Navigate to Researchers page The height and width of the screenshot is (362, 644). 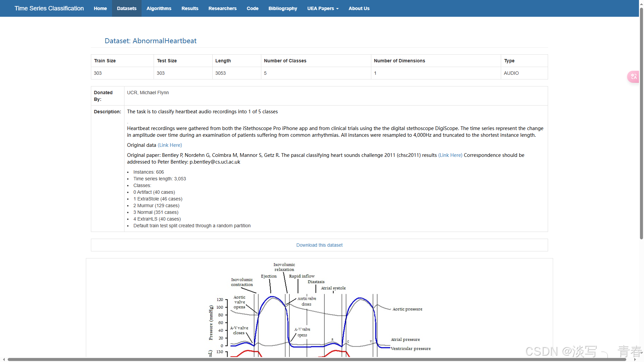pyautogui.click(x=222, y=8)
